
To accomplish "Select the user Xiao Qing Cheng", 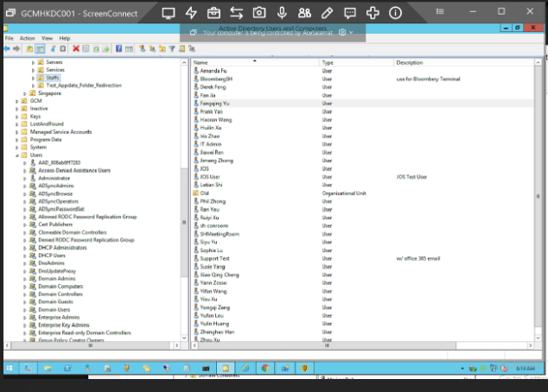I will pos(220,275).
